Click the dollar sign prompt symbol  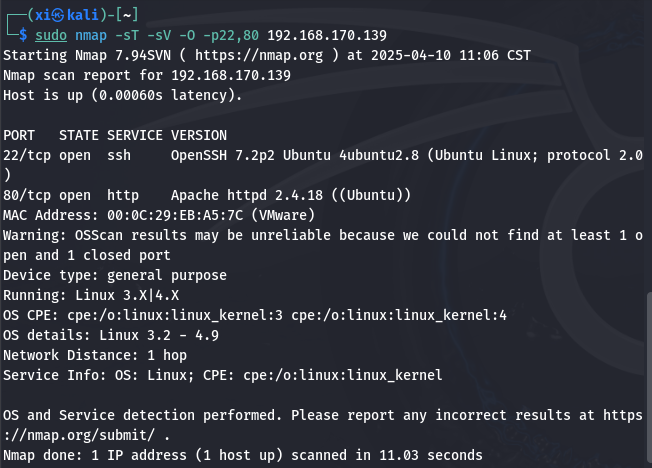coord(23,35)
